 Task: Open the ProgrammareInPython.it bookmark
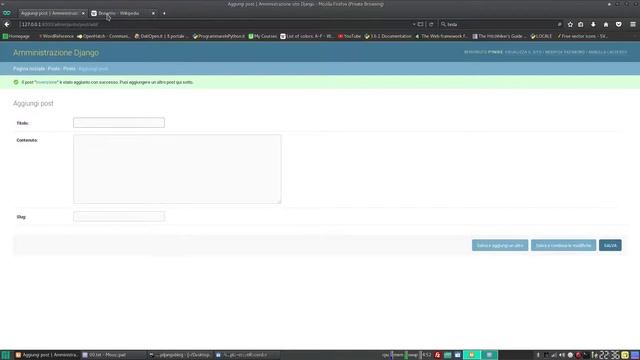[x=219, y=36]
